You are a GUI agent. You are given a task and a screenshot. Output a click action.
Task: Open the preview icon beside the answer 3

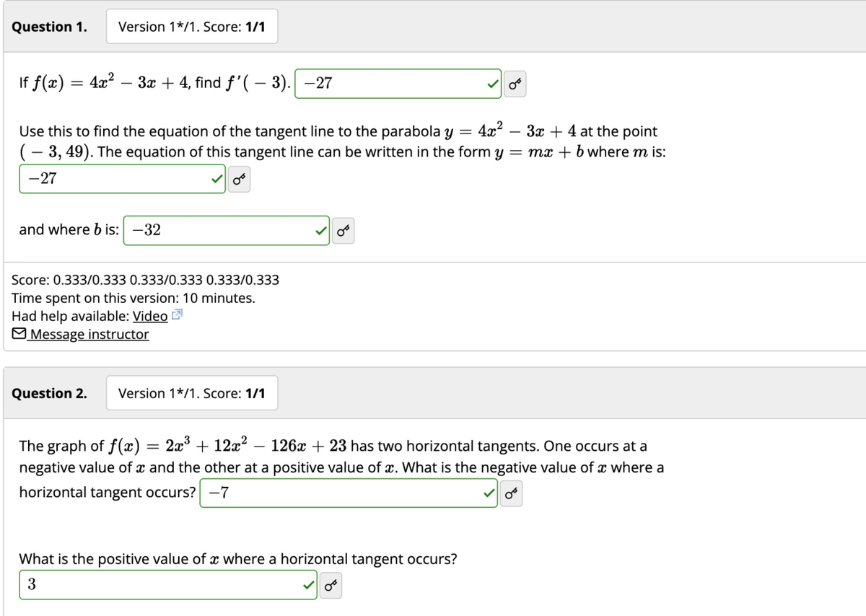331,586
